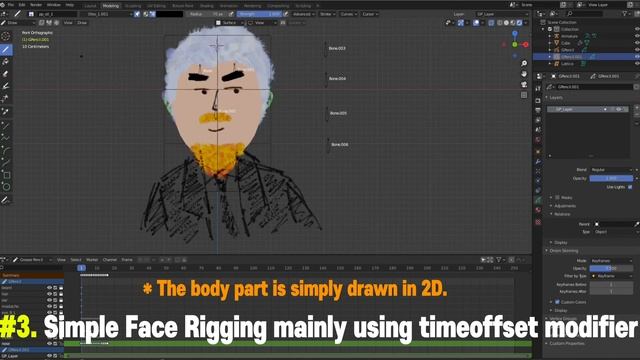Image resolution: width=640 pixels, height=360 pixels.
Task: Open the File menu
Action: [x=11, y=5]
